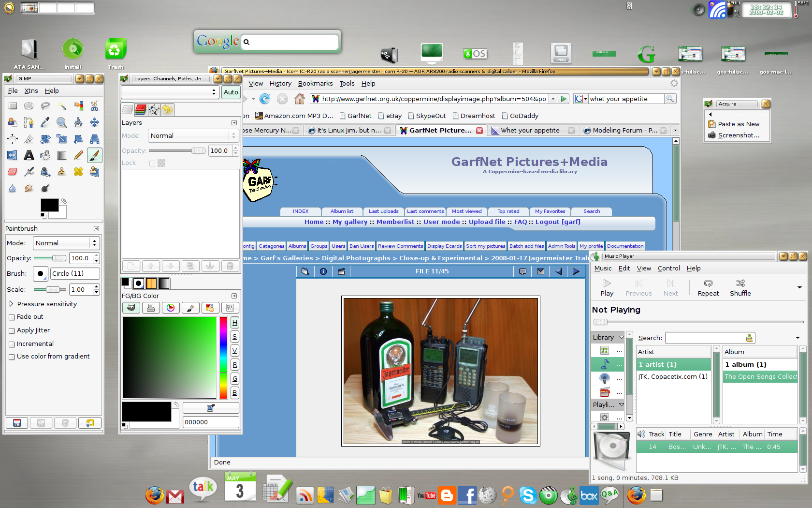
Task: Open the Firefox History menu
Action: coord(280,83)
